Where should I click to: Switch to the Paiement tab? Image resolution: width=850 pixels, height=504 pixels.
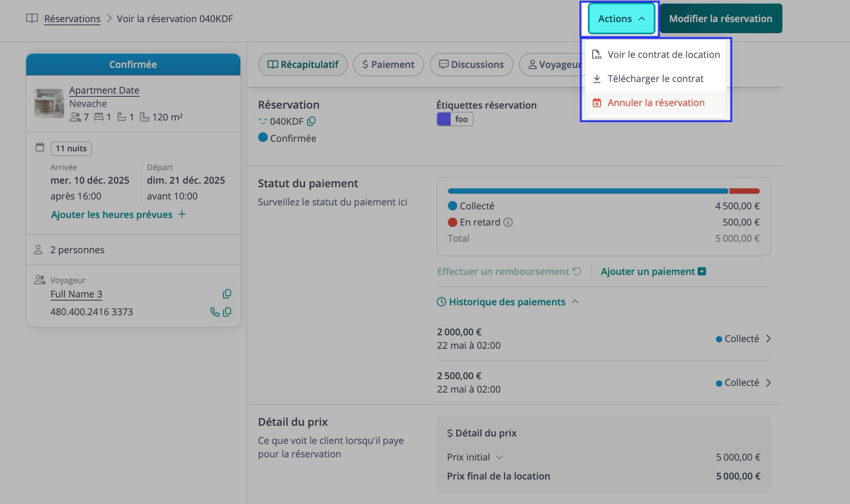pyautogui.click(x=388, y=64)
